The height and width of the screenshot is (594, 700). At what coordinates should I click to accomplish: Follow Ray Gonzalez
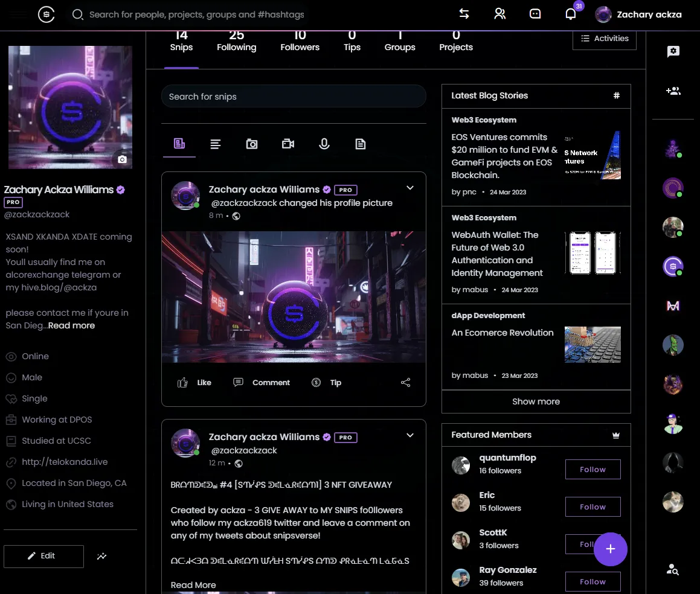tap(592, 581)
